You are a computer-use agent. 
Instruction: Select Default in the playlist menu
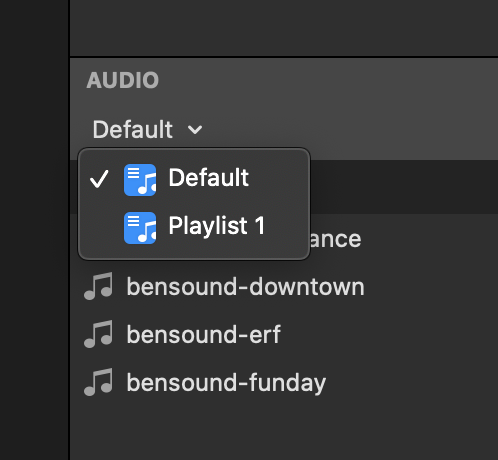pyautogui.click(x=194, y=180)
